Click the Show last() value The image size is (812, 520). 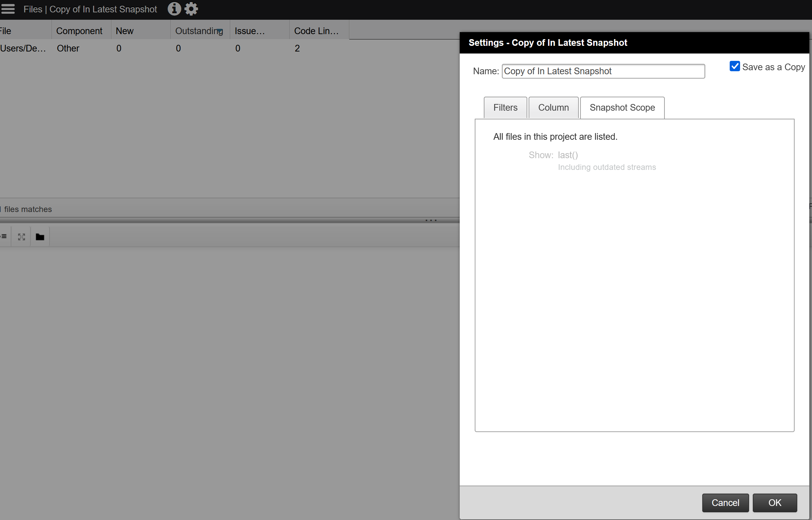pos(567,155)
